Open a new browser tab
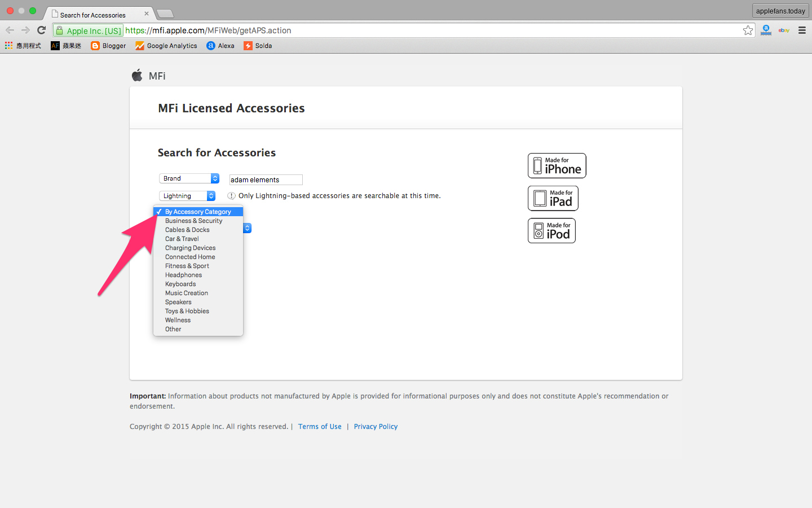 pos(165,14)
